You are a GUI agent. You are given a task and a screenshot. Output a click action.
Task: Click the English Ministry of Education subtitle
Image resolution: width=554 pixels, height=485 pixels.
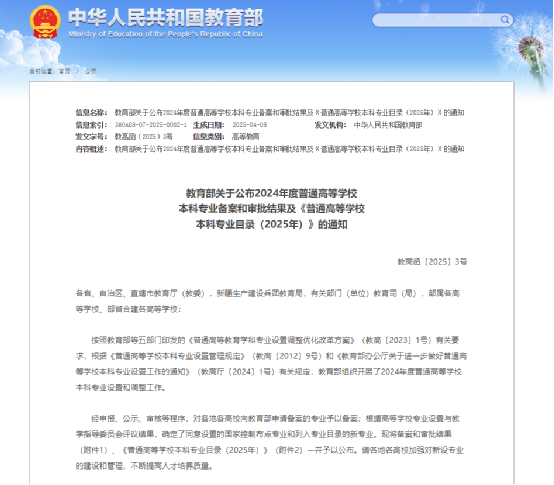coord(165,34)
